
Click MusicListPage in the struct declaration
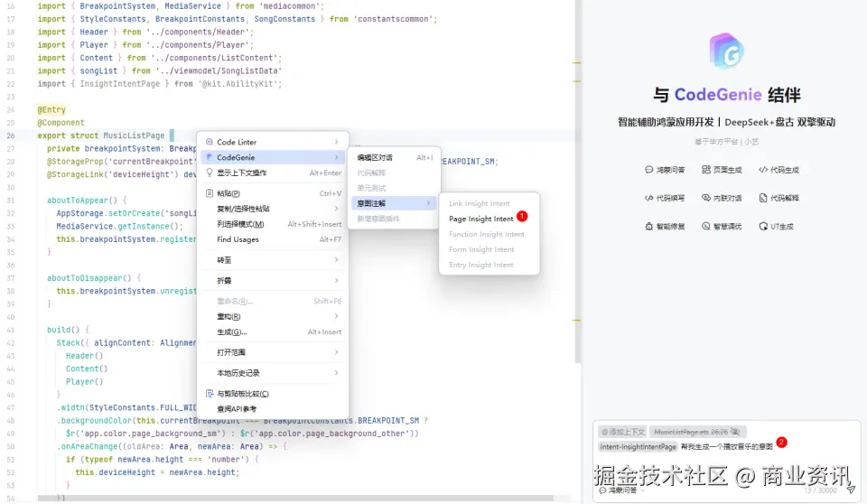tap(134, 135)
